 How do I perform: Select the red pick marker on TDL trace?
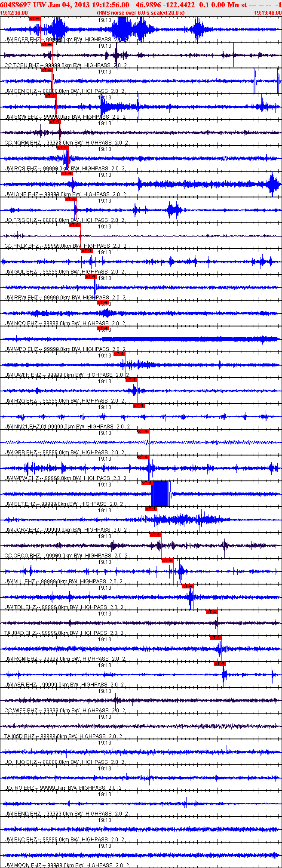click(188, 586)
